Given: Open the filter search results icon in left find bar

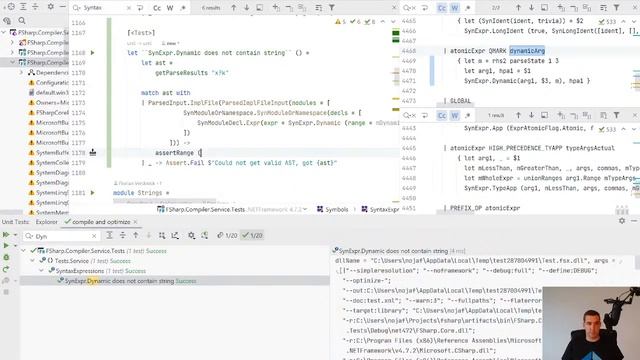Looking at the screenshot, I should 332,7.
